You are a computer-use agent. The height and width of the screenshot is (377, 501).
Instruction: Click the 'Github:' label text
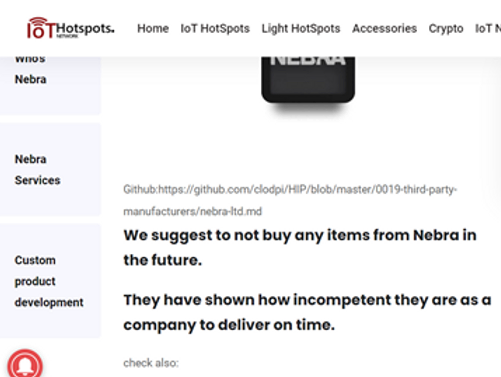coord(140,190)
